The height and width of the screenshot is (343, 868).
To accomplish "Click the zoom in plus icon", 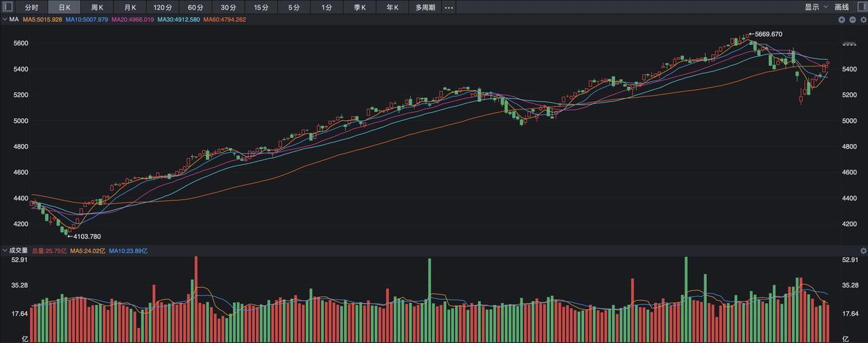I will click(842, 20).
